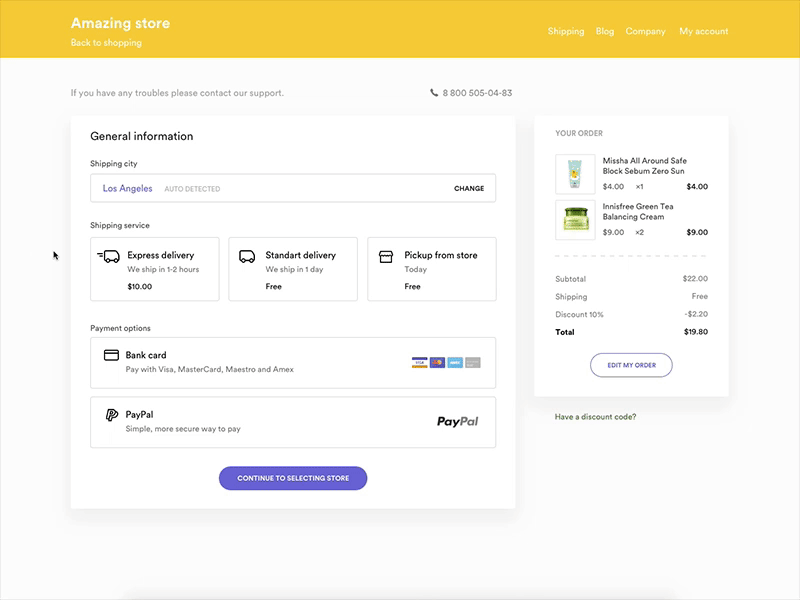Click the Discount 10% value -$2.20

696,314
